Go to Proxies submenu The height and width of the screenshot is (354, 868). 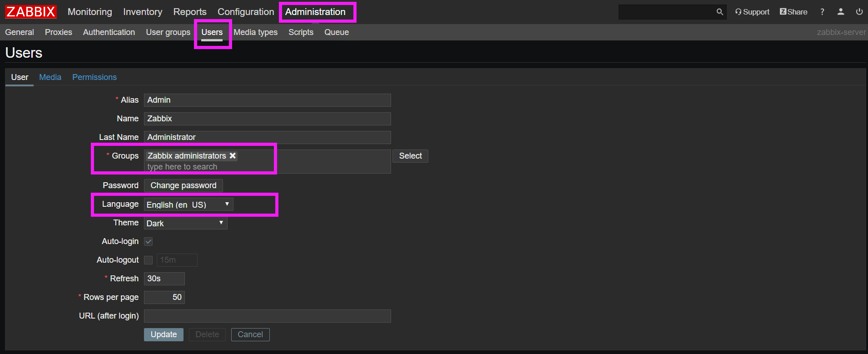point(59,32)
